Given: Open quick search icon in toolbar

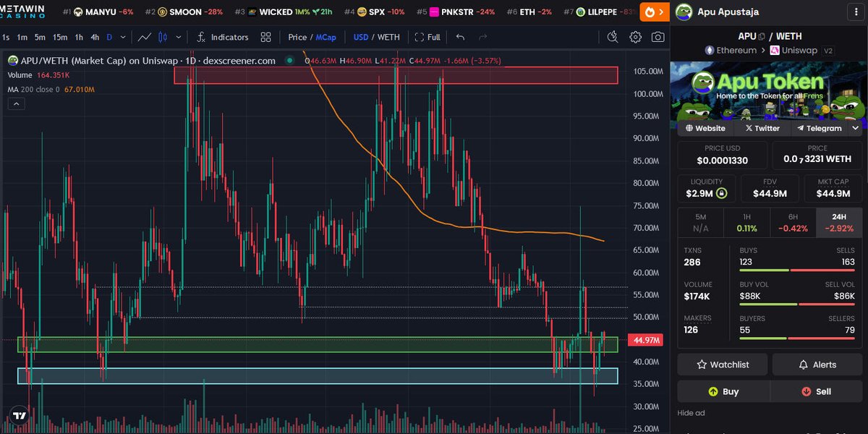Looking at the screenshot, I should click(613, 37).
